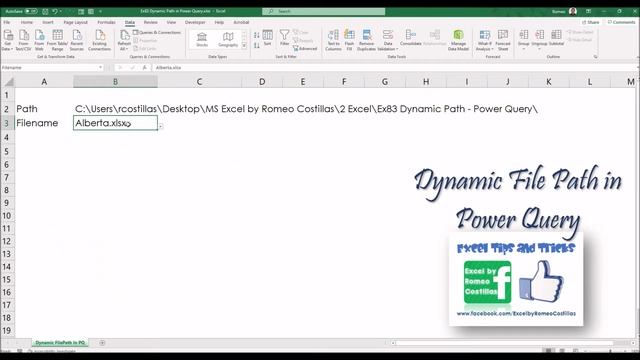Expand the Data Types gallery
Viewport: 640px width, 360px height.
(x=244, y=45)
